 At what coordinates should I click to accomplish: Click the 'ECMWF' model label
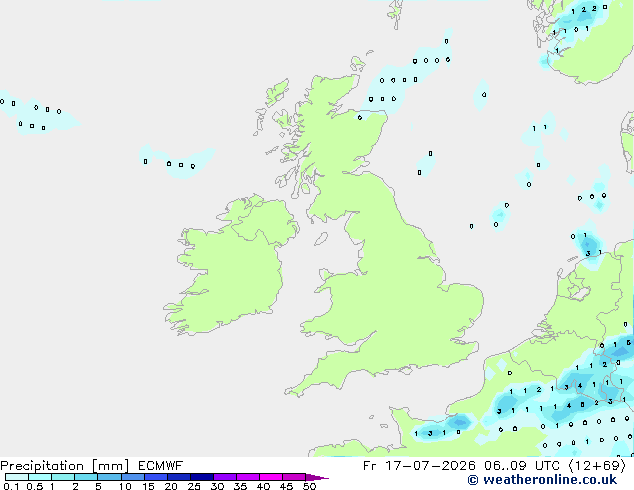pyautogui.click(x=161, y=466)
